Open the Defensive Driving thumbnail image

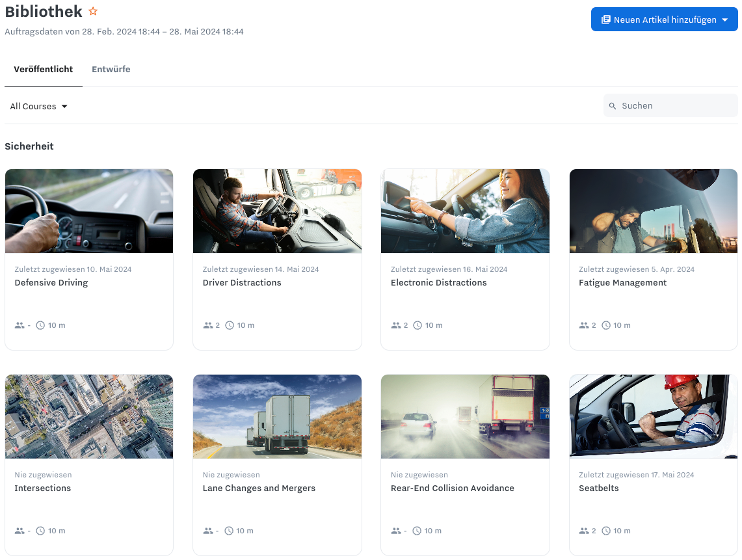point(89,211)
